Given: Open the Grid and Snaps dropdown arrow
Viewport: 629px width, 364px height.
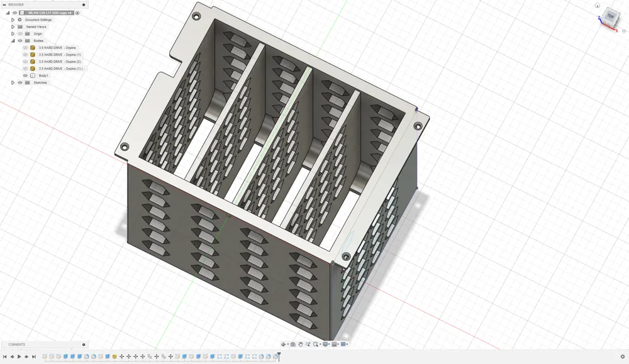Looking at the screenshot, I should pos(338,344).
